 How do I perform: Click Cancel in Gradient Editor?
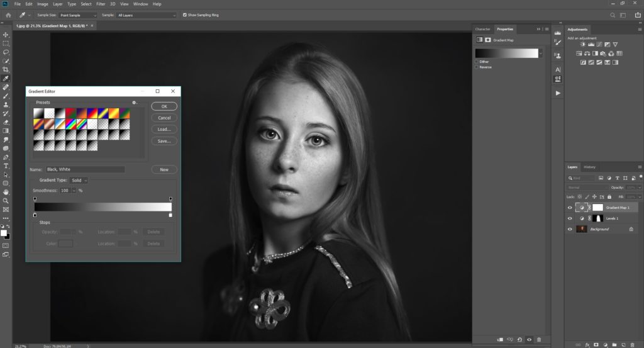tap(164, 118)
